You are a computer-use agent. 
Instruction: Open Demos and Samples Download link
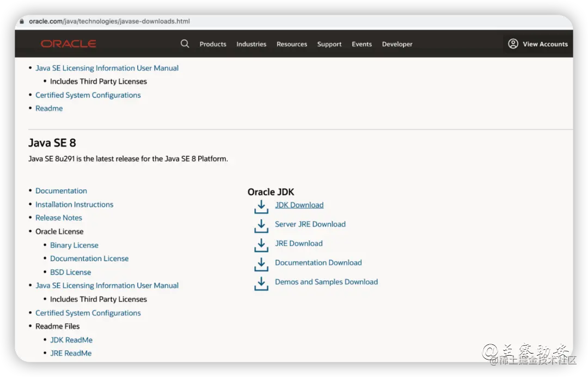[326, 282]
